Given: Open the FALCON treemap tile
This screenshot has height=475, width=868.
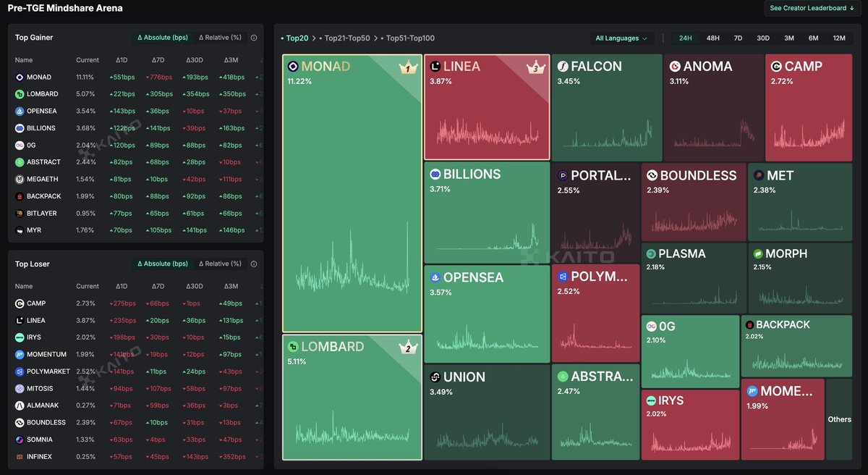Looking at the screenshot, I should tap(606, 107).
